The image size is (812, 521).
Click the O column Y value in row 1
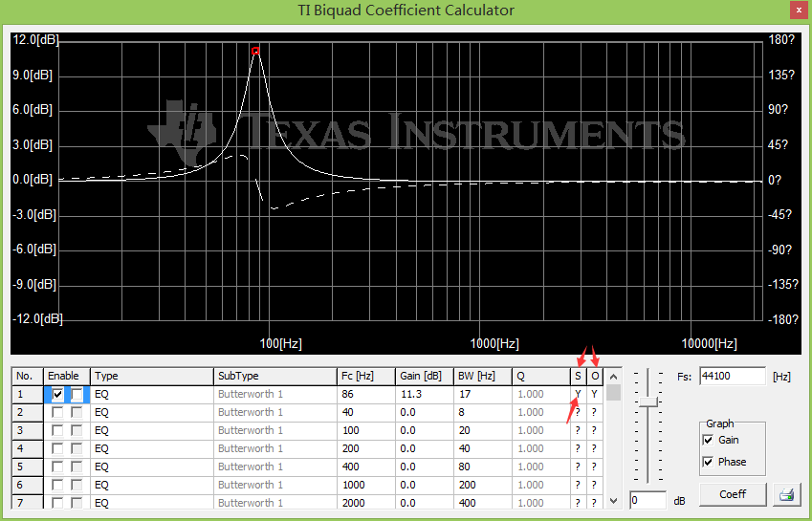click(595, 394)
